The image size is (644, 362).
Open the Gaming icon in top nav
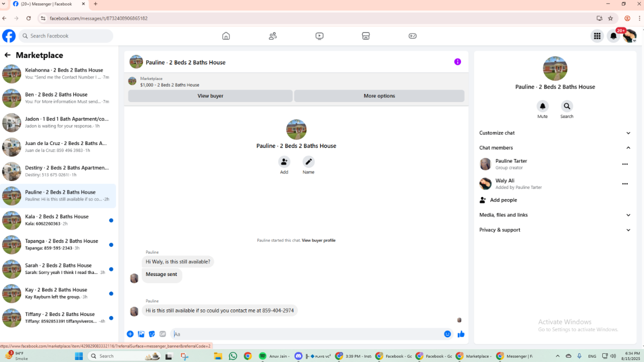pyautogui.click(x=412, y=36)
